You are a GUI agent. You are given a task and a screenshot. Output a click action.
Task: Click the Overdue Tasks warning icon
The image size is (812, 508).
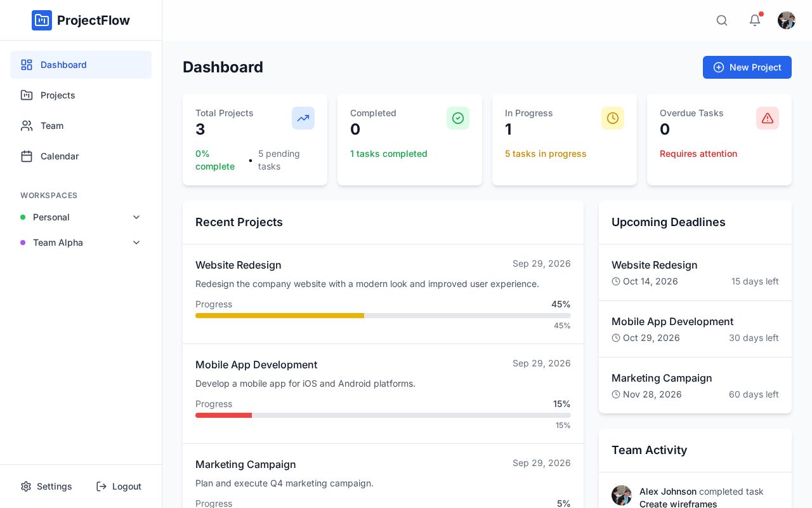click(x=768, y=118)
